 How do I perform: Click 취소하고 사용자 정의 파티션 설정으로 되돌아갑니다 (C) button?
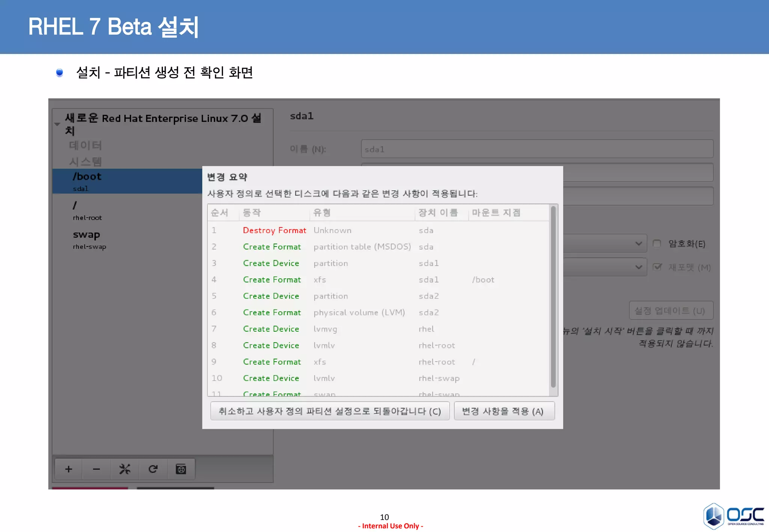tap(330, 411)
